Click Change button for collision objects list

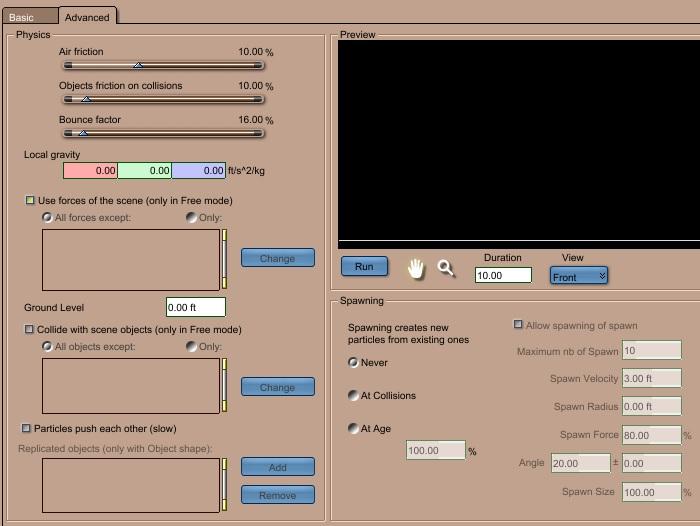click(x=278, y=387)
